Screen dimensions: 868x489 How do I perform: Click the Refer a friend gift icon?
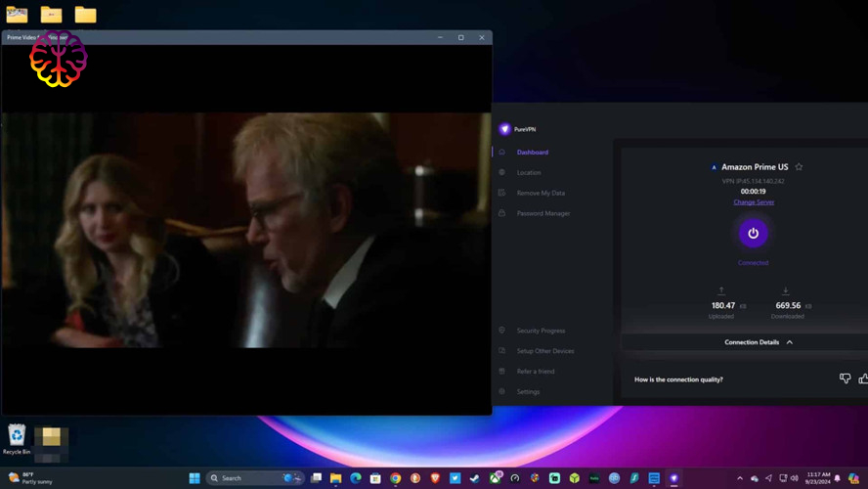tap(502, 371)
